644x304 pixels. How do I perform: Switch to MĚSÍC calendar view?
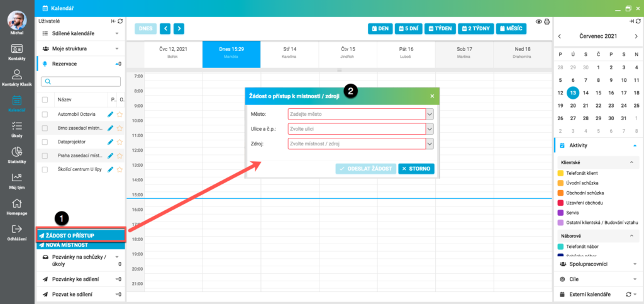(511, 29)
